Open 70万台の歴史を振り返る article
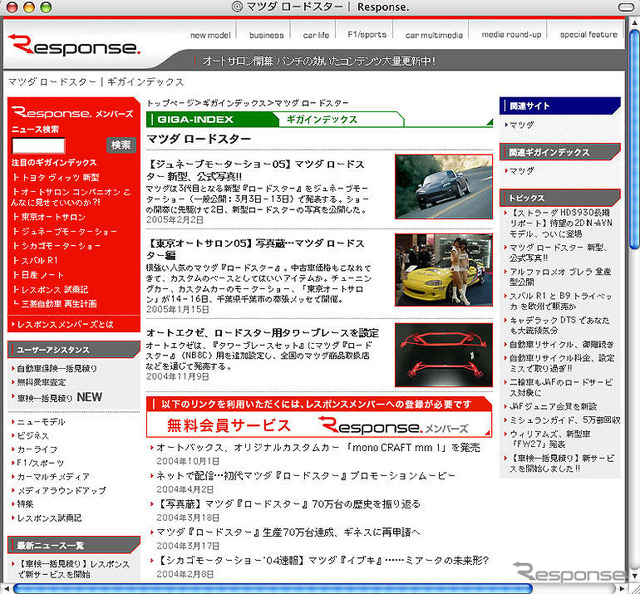 288,504
